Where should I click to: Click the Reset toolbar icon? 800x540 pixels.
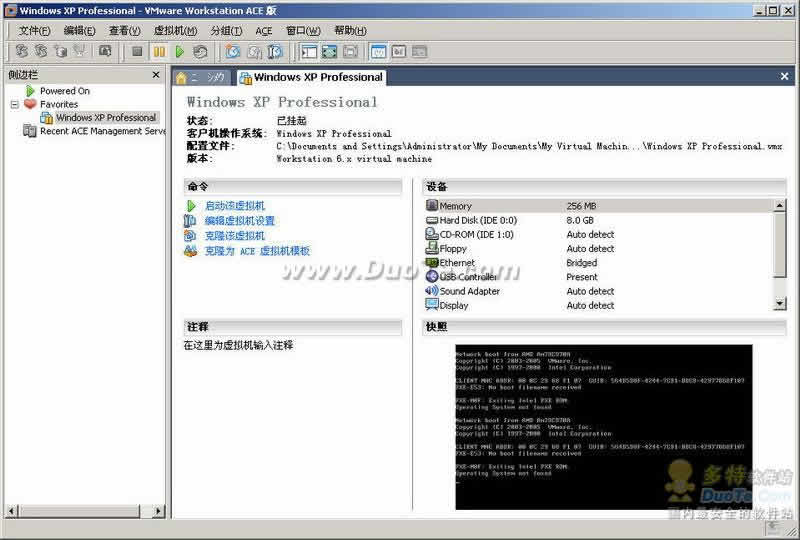click(x=201, y=51)
